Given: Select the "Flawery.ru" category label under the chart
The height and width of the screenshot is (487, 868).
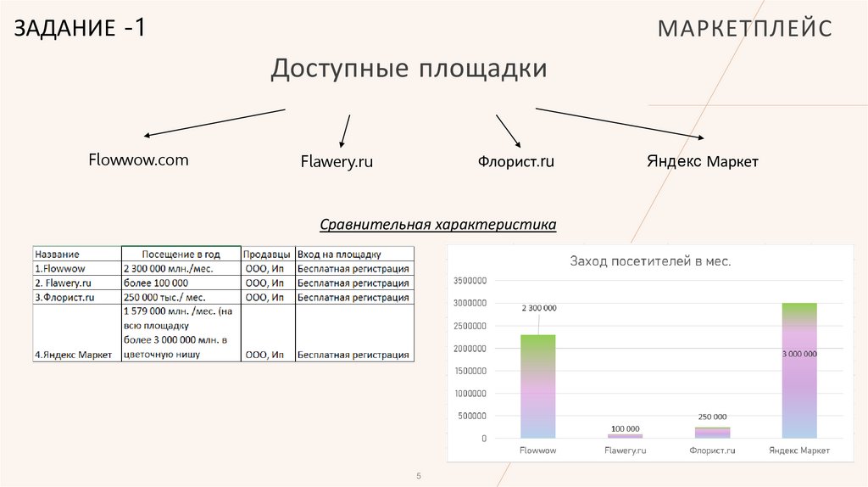Looking at the screenshot, I should [x=625, y=451].
